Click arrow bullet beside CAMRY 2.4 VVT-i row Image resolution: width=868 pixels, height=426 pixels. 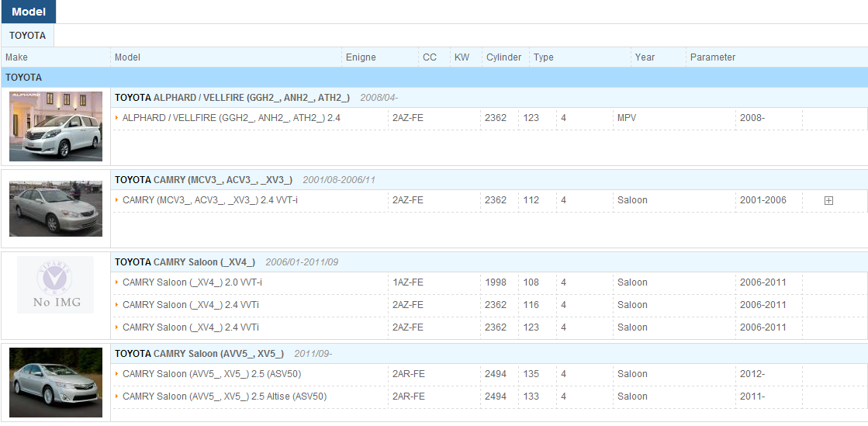tap(117, 200)
